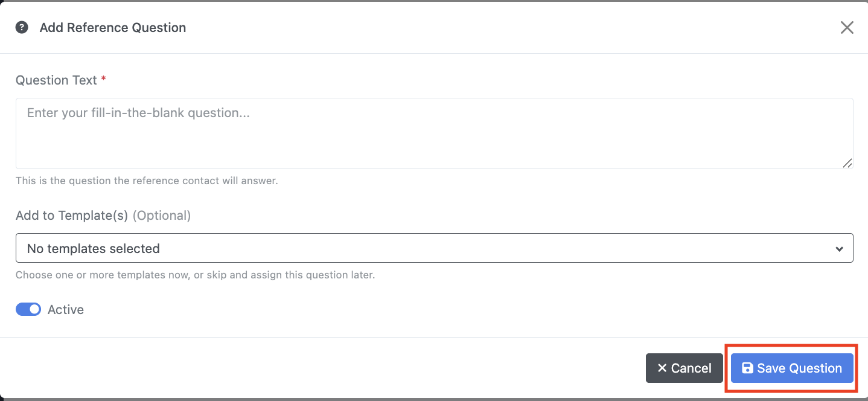Click the red required asterisk next to Question Text
Screen dimensions: 868x401
tap(103, 79)
